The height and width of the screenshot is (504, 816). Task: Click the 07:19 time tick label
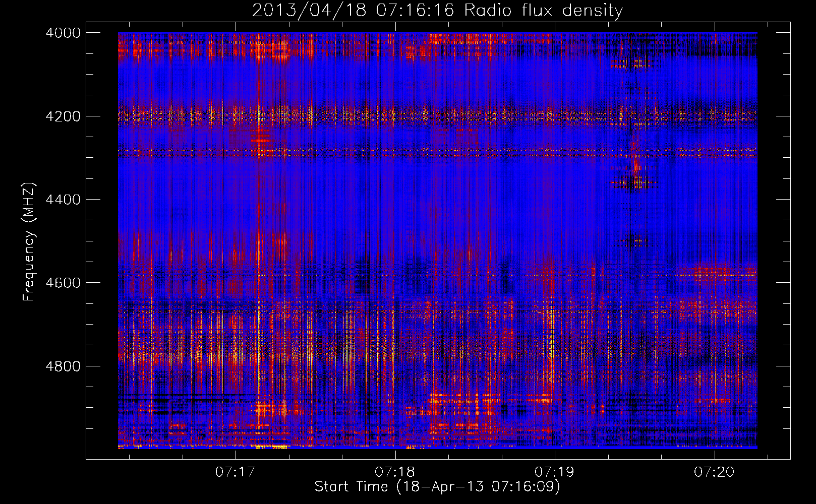(554, 472)
